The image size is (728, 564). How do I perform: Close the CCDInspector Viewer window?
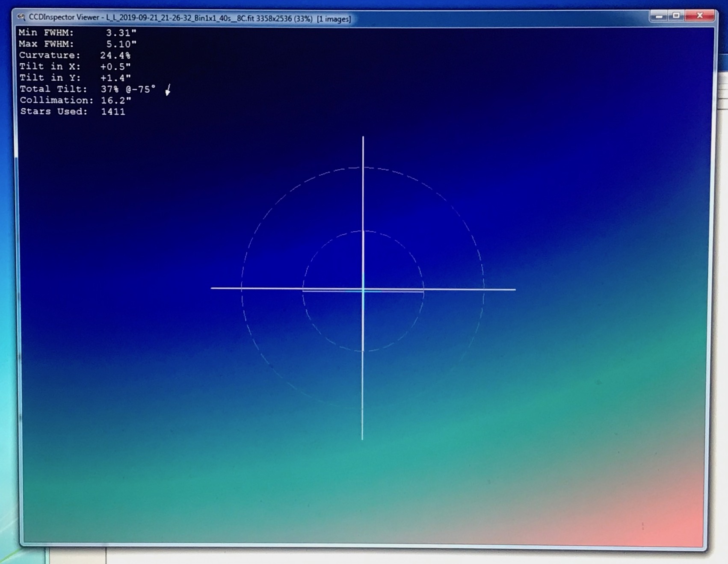(x=700, y=16)
